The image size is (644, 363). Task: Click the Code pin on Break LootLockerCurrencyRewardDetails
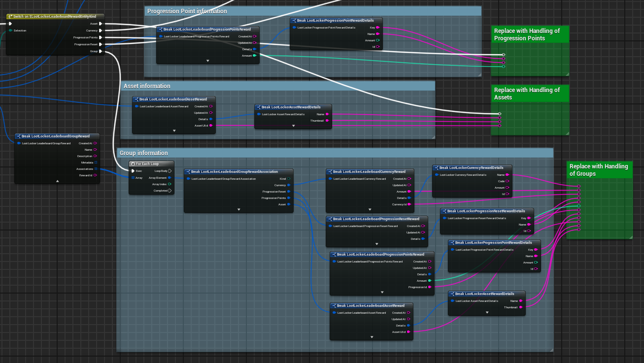click(508, 181)
